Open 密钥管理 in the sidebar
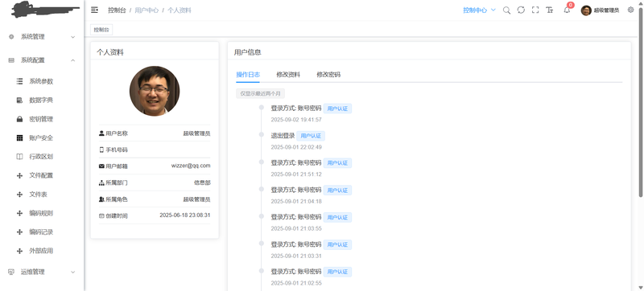The height and width of the screenshot is (291, 644). [42, 119]
